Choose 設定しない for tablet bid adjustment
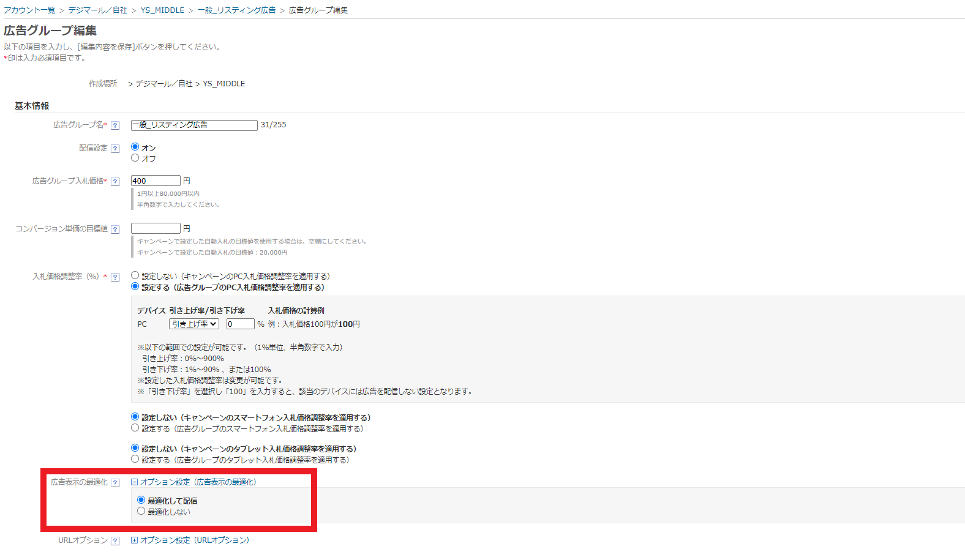The width and height of the screenshot is (965, 560). (135, 448)
